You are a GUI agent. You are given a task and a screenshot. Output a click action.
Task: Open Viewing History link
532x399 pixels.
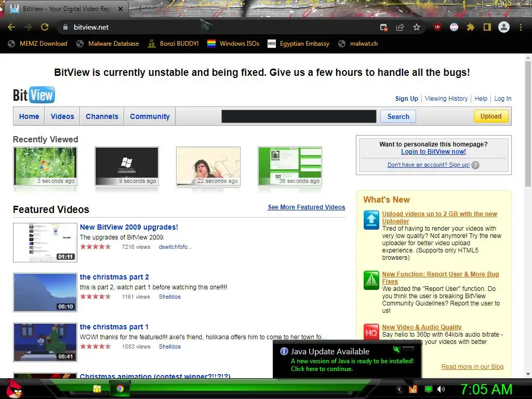point(446,99)
